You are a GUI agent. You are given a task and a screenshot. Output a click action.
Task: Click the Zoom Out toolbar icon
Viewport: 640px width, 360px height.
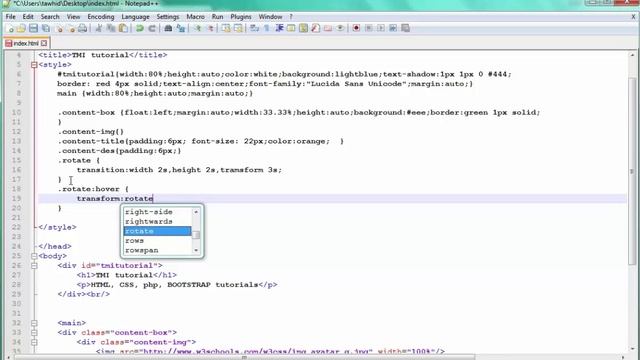210,28
